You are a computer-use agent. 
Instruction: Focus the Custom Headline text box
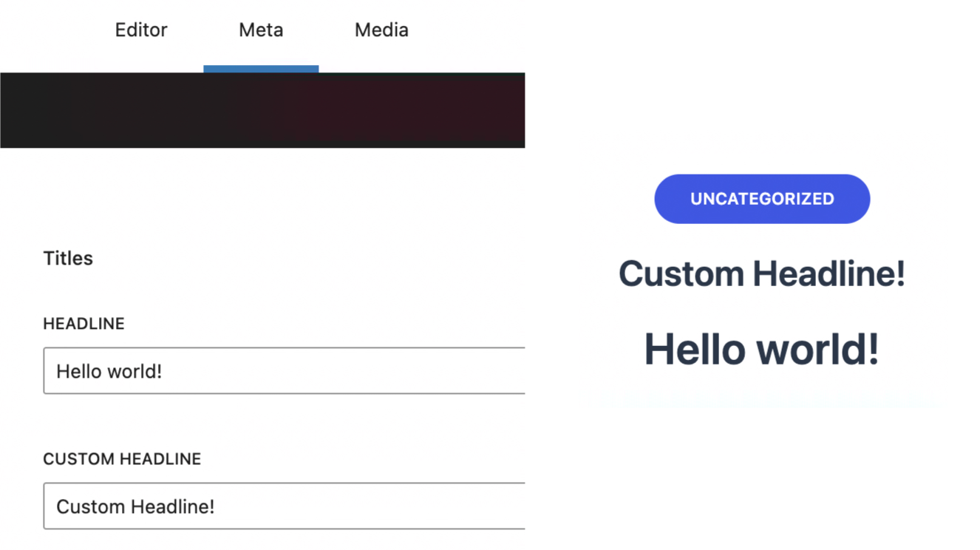pyautogui.click(x=284, y=506)
